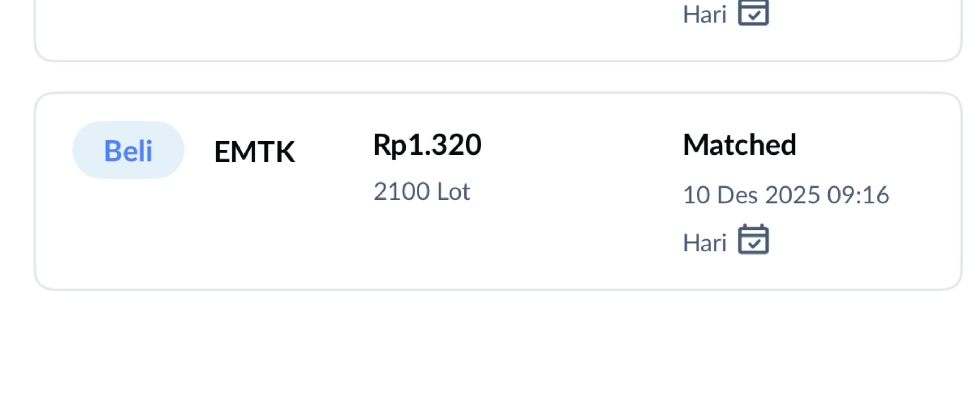Click the empty area below the EMTK card

tap(495, 354)
